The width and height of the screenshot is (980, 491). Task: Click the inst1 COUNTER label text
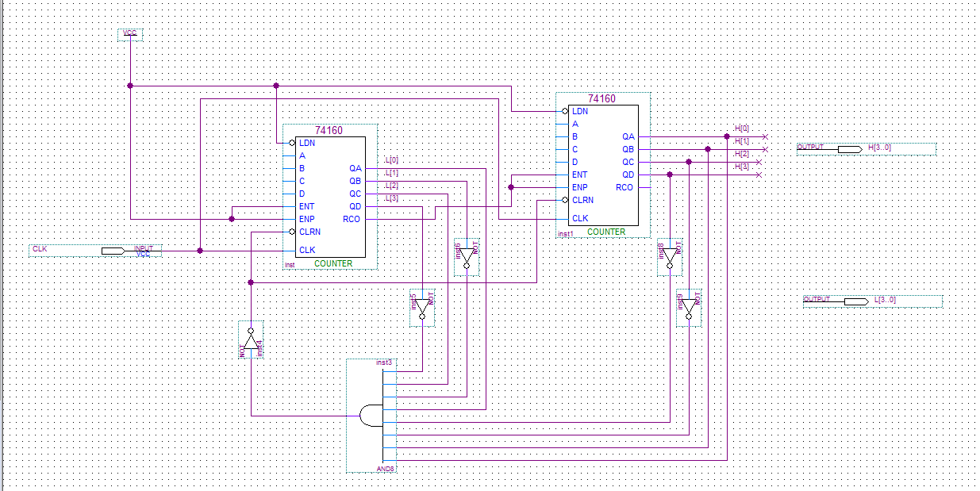[x=606, y=232]
